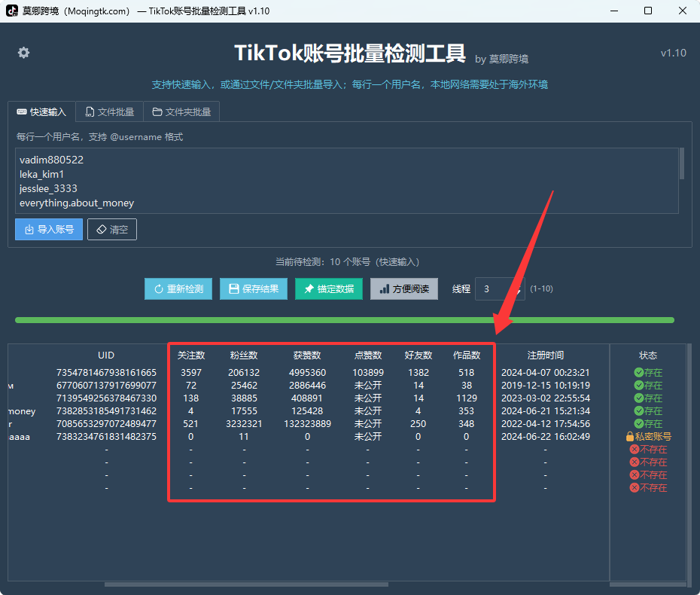Image resolution: width=700 pixels, height=595 pixels.
Task: Click follower count 206132
Action: point(244,373)
